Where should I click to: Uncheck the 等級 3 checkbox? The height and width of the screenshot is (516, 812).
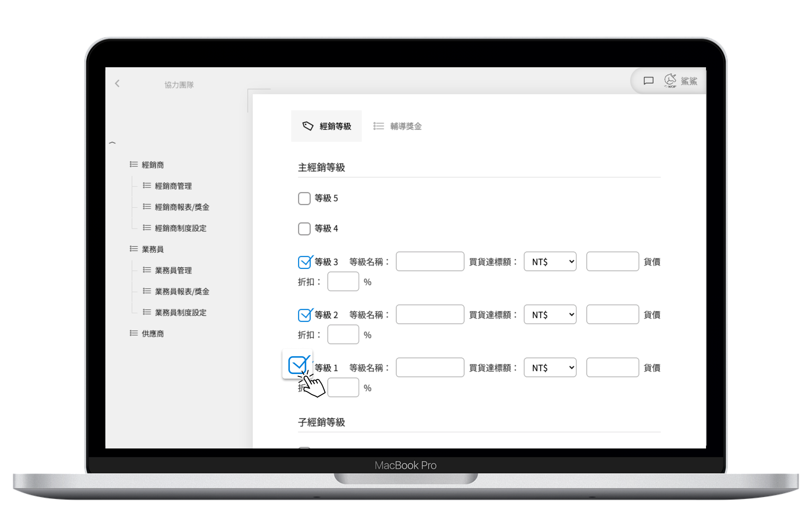[304, 262]
